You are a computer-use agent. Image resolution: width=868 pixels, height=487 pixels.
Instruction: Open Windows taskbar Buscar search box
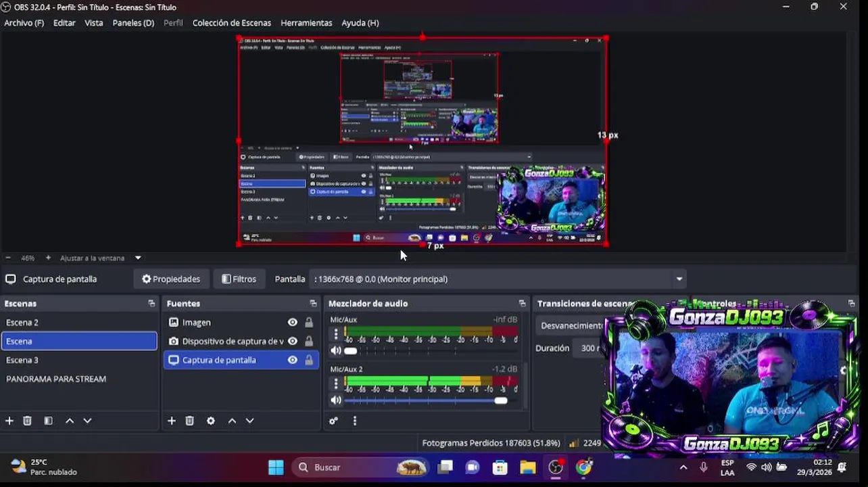[360, 467]
